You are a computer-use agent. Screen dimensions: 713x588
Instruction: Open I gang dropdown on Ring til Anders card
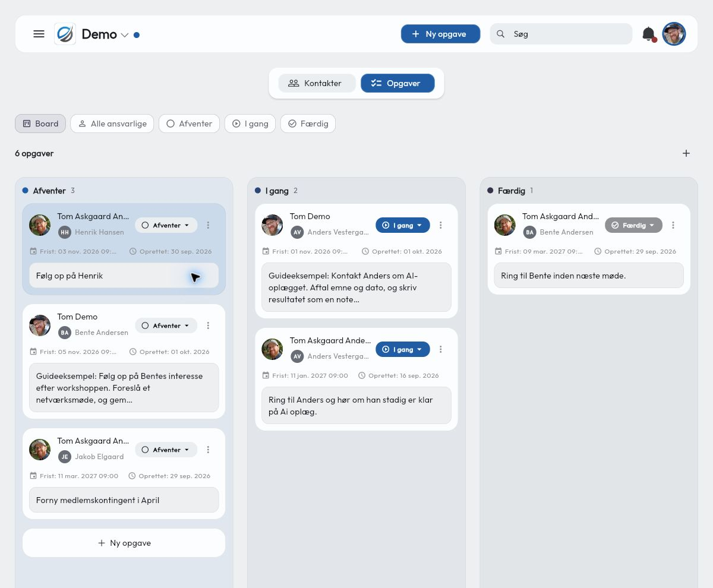[x=402, y=349]
